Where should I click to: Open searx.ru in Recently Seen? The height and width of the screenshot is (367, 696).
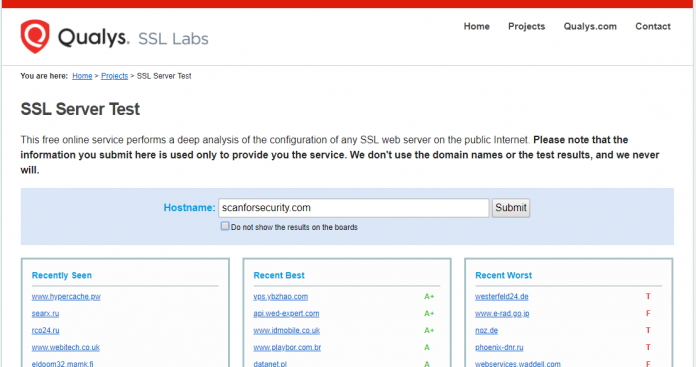tap(45, 313)
